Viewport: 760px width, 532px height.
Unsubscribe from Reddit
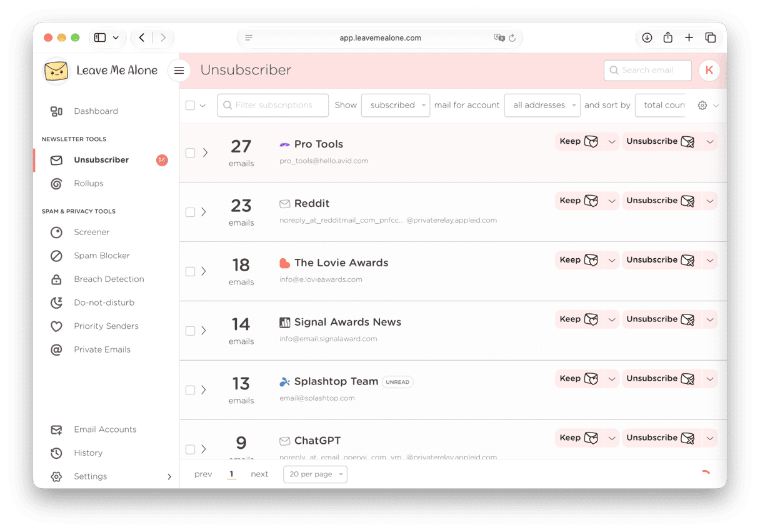pos(661,201)
